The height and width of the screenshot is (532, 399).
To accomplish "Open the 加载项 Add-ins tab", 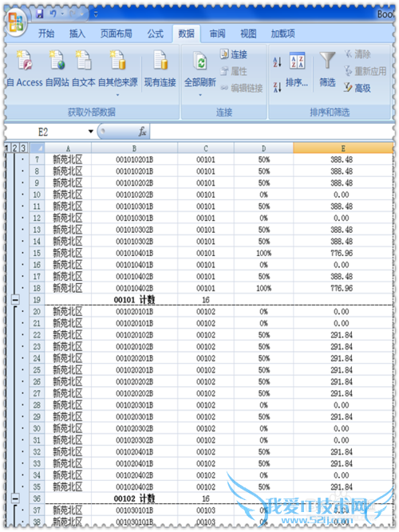I will click(x=282, y=33).
